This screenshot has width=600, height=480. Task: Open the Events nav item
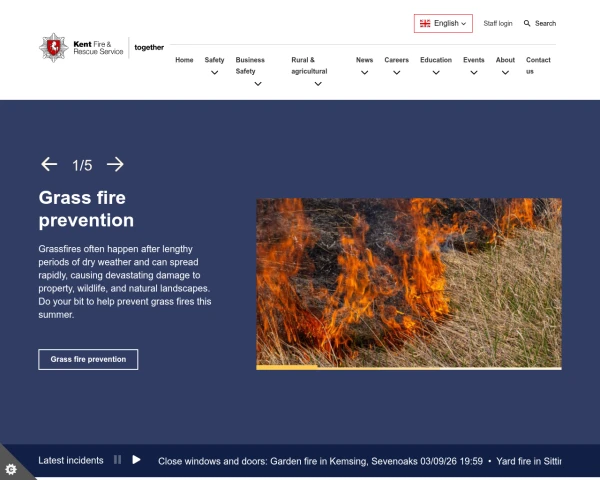474,60
